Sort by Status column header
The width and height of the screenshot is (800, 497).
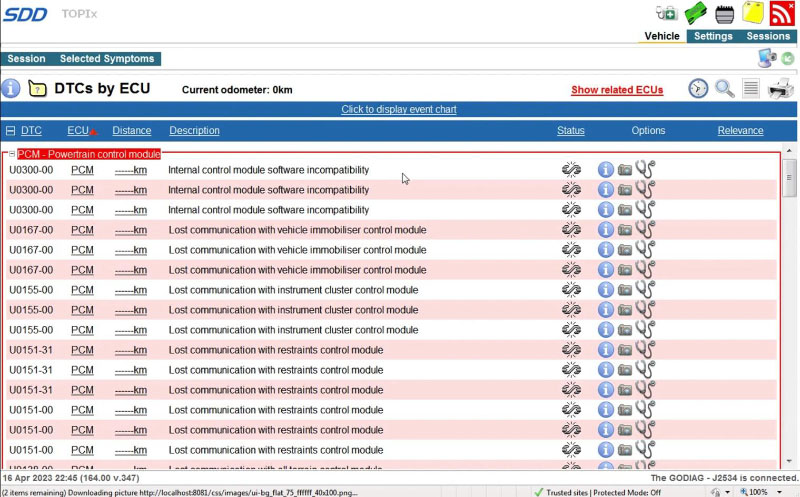[570, 131]
